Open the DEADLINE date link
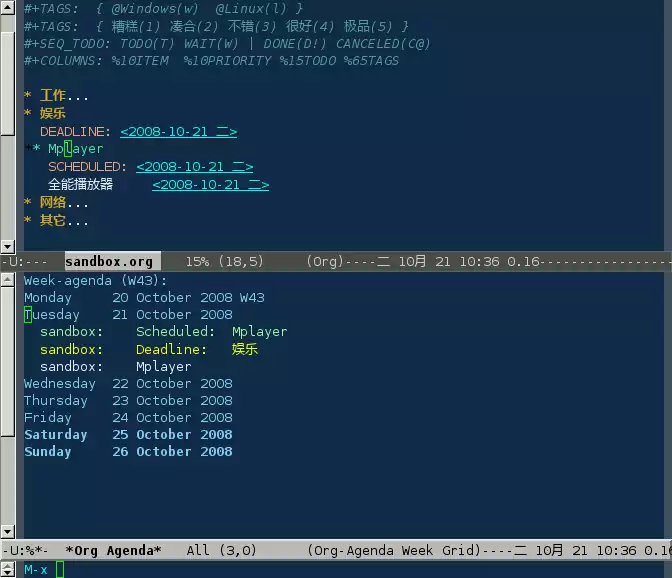The width and height of the screenshot is (672, 578). pos(178,131)
